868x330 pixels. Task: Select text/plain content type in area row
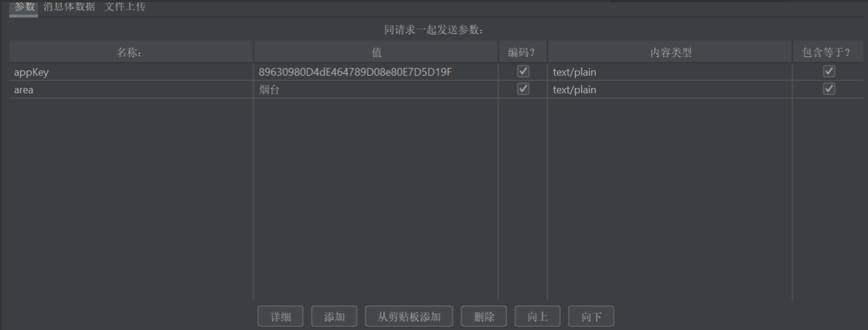670,89
